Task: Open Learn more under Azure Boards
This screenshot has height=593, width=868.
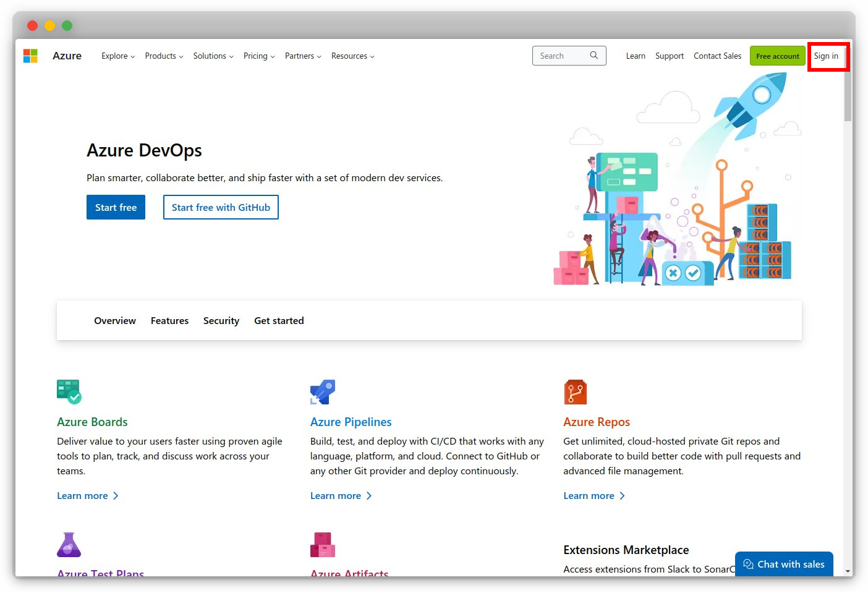Action: click(x=88, y=496)
